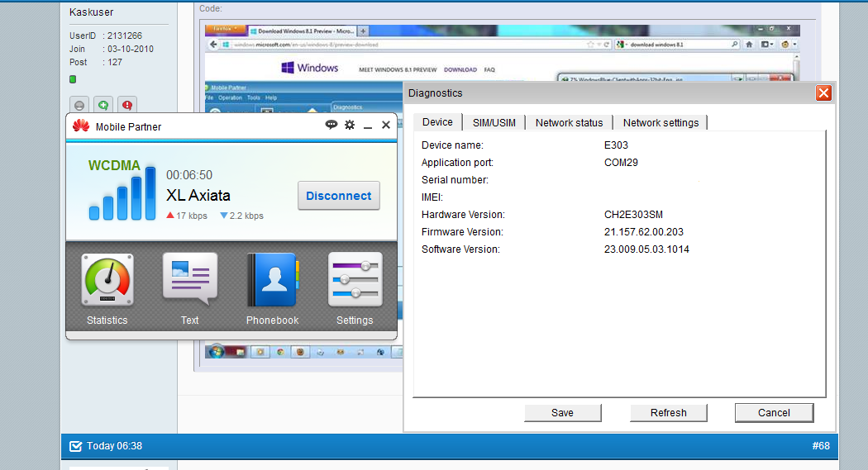868x470 pixels.
Task: Click the red report-post bubble icon
Action: click(x=127, y=105)
